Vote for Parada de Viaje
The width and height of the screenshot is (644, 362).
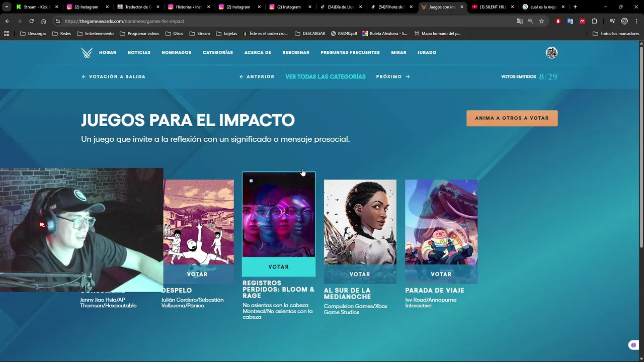[441, 275]
